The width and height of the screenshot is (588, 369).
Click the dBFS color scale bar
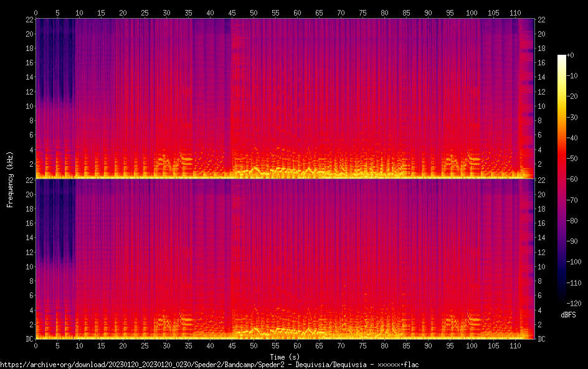[562, 180]
